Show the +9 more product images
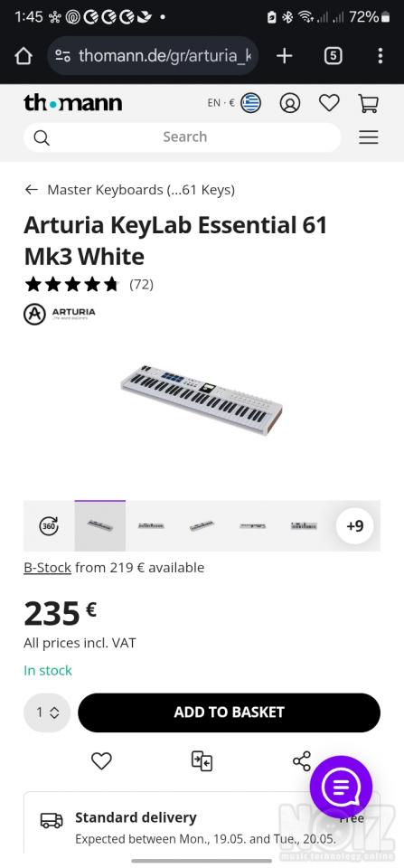Screen dimensions: 404x868 tap(355, 526)
